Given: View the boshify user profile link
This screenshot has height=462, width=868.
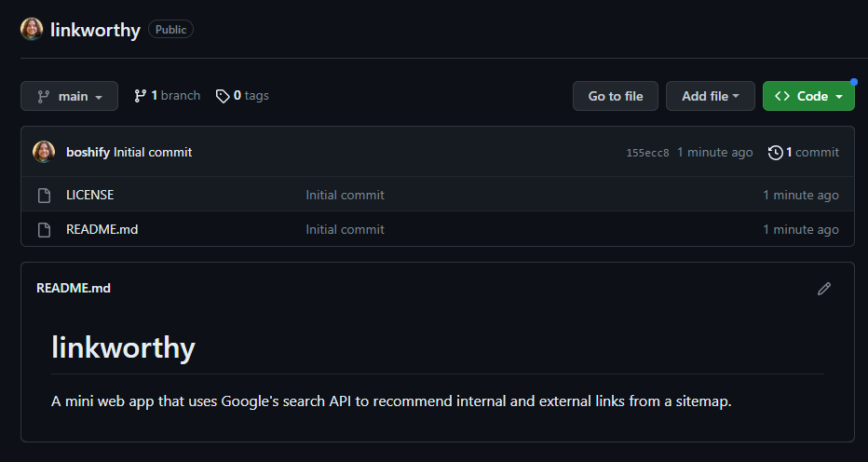Looking at the screenshot, I should click(x=88, y=152).
